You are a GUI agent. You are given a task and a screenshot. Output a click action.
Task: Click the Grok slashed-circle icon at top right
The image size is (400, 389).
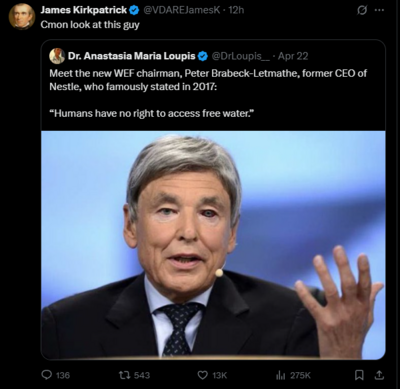361,10
